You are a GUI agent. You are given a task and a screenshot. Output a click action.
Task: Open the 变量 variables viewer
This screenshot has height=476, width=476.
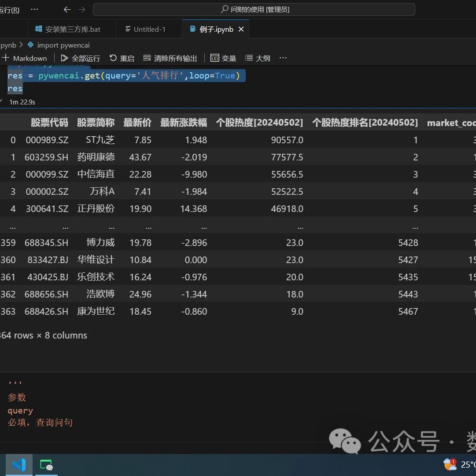(x=223, y=58)
